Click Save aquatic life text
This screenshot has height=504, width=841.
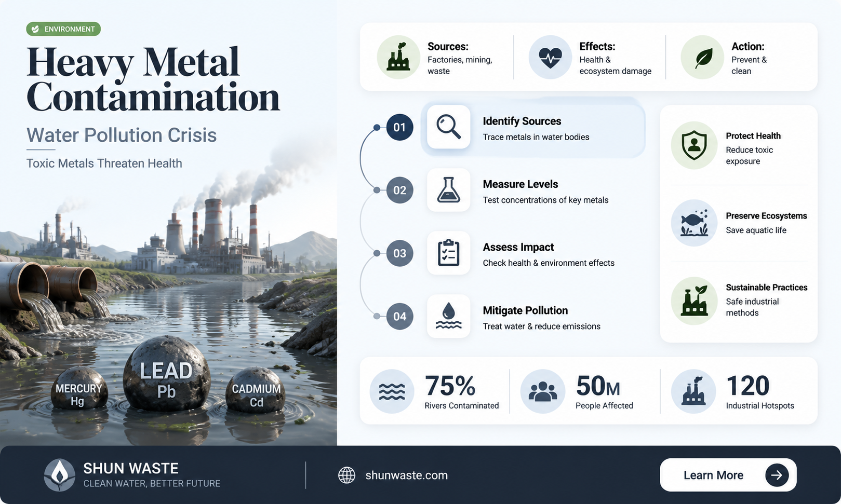pyautogui.click(x=756, y=230)
